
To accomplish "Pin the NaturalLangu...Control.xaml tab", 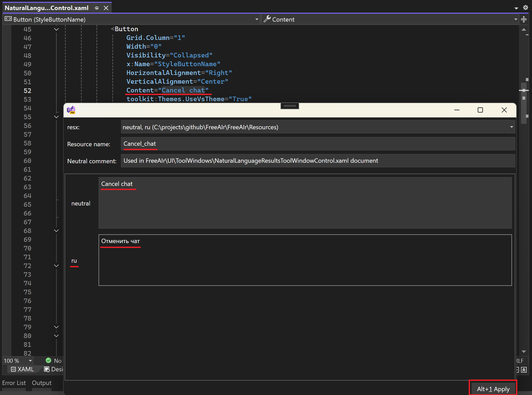I will tap(97, 8).
